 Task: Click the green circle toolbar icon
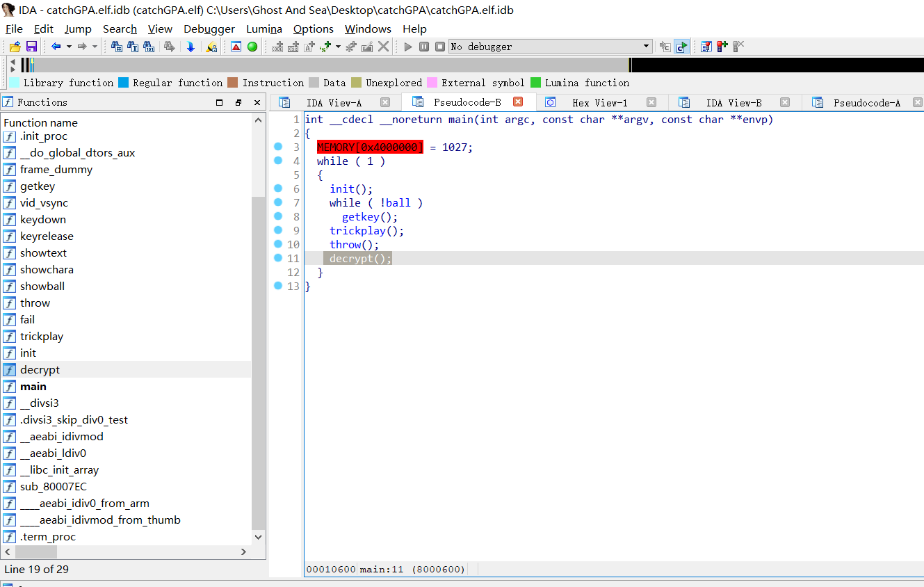point(252,47)
